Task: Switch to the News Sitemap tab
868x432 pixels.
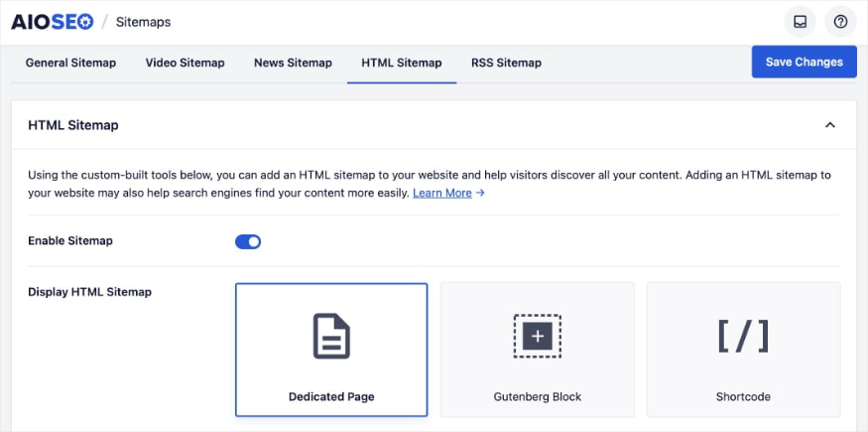Action: 293,64
